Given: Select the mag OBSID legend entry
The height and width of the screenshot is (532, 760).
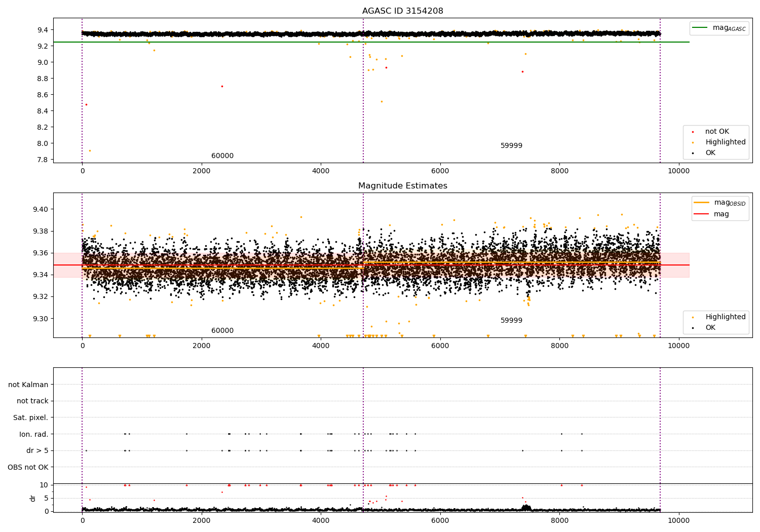Looking at the screenshot, I should click(720, 203).
